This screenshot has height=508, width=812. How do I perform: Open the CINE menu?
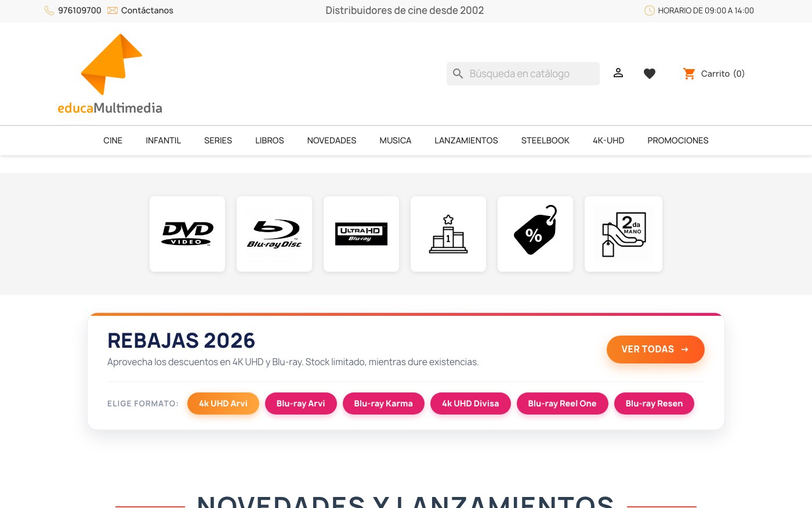[113, 140]
